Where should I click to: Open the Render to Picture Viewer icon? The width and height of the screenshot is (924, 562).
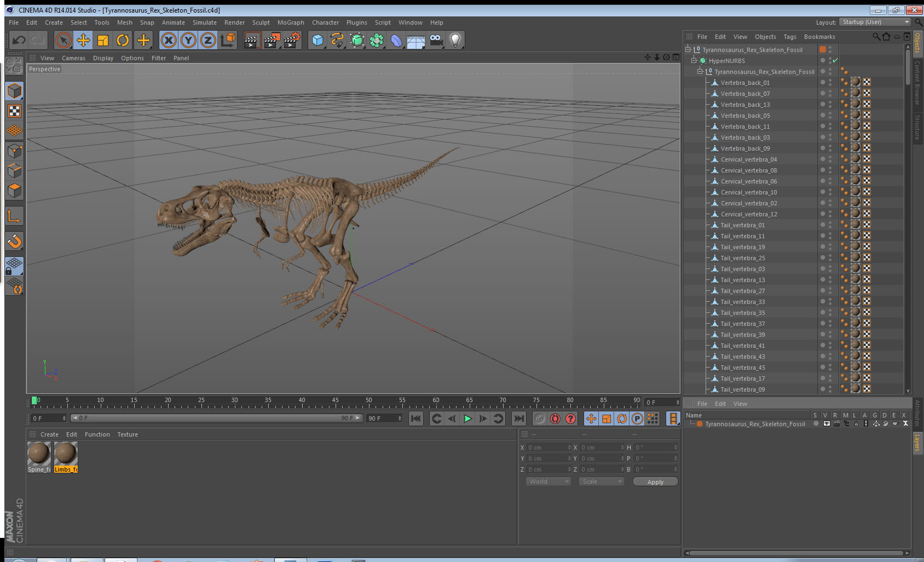point(272,40)
